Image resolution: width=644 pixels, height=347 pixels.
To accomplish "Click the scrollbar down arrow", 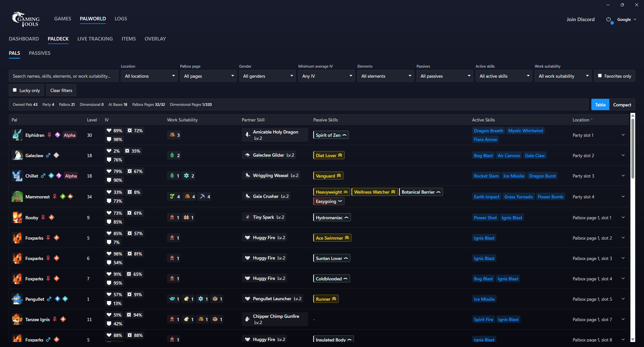I will coord(633,339).
